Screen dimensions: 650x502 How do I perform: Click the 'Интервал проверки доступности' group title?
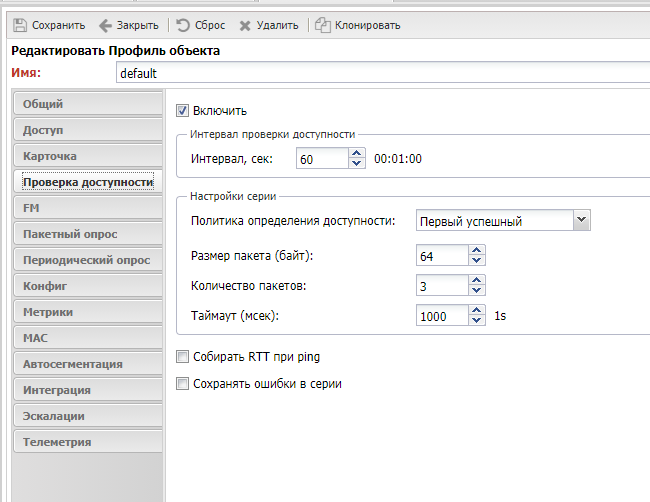tap(272, 134)
